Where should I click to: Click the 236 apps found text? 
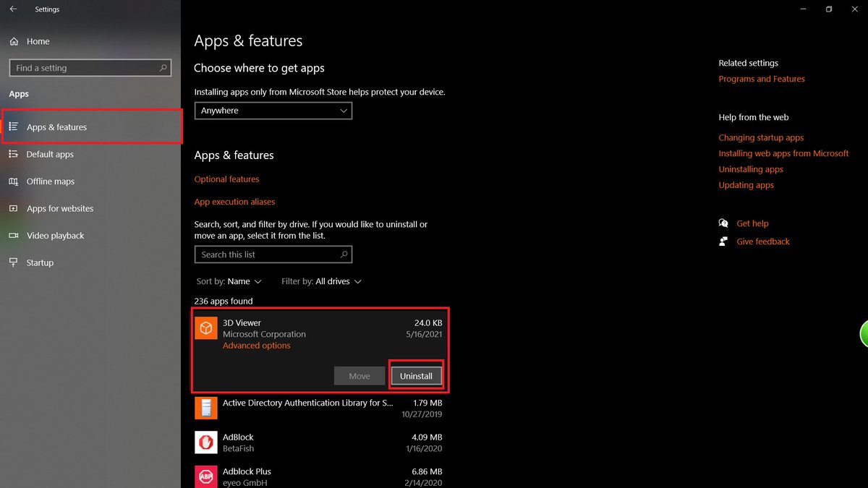click(224, 301)
